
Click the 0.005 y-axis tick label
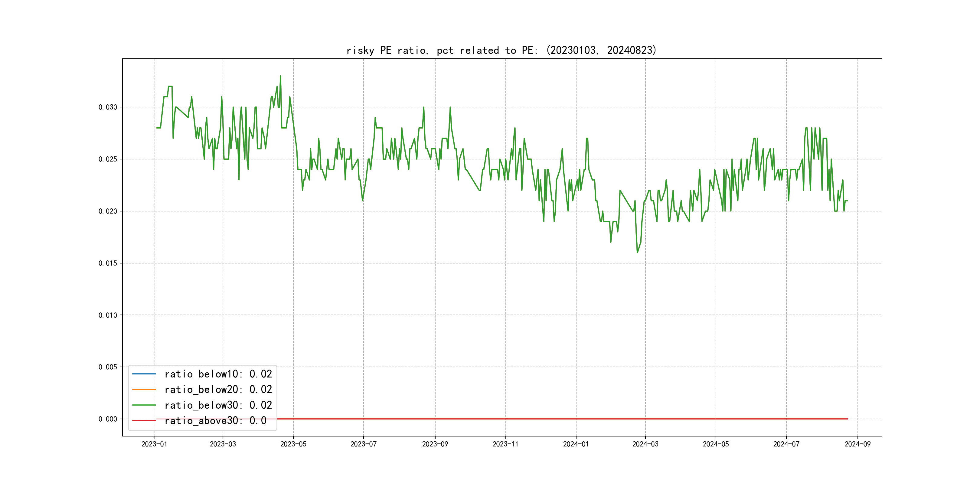tap(108, 367)
